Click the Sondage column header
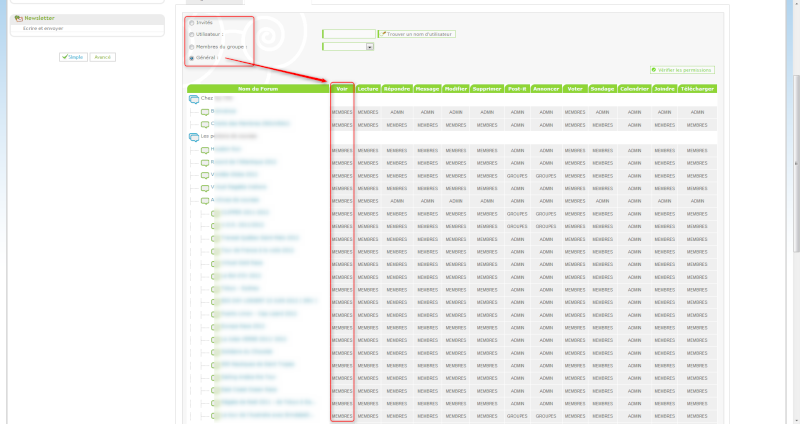800x424 pixels. point(602,89)
